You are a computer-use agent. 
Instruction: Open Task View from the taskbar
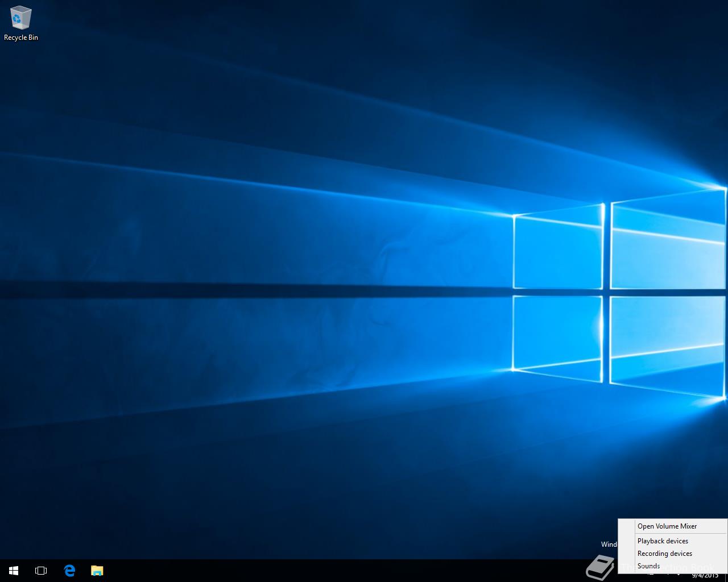point(41,571)
